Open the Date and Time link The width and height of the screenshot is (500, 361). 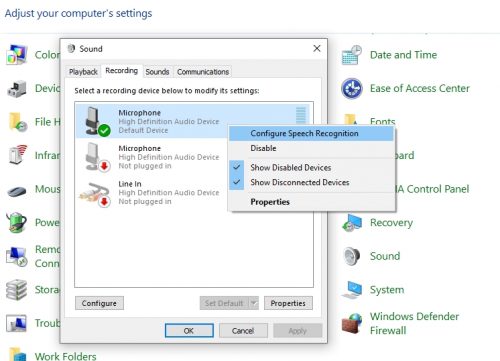point(403,55)
